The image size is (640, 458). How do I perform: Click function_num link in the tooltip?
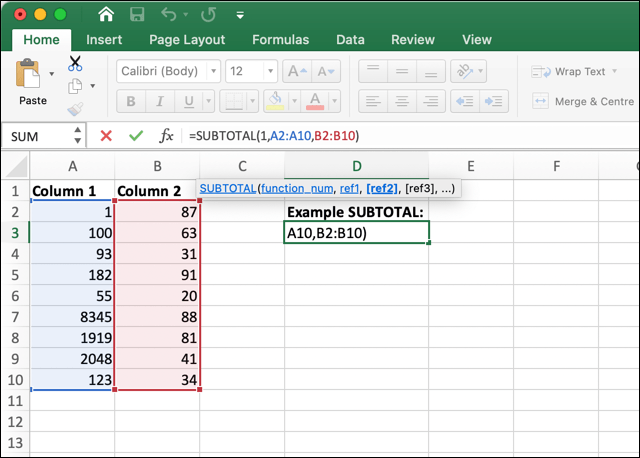(x=297, y=189)
